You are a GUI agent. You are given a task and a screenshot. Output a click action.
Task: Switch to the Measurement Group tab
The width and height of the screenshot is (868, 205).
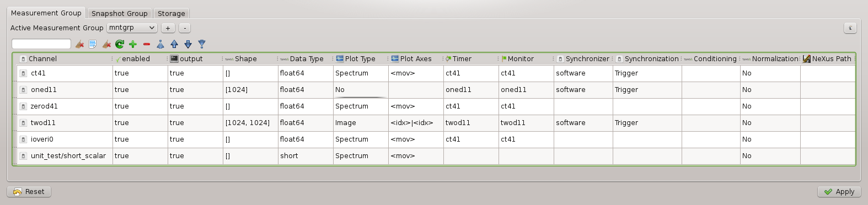click(46, 13)
